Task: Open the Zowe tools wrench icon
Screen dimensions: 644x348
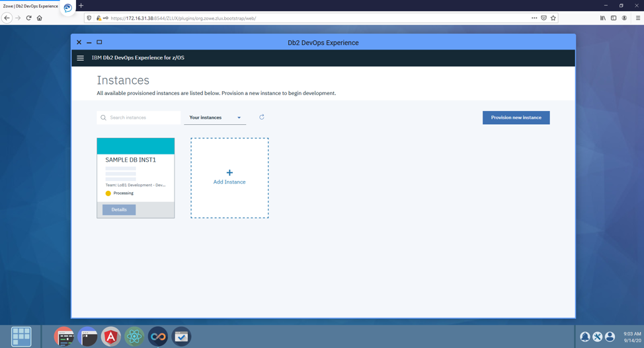Action: [x=598, y=337]
